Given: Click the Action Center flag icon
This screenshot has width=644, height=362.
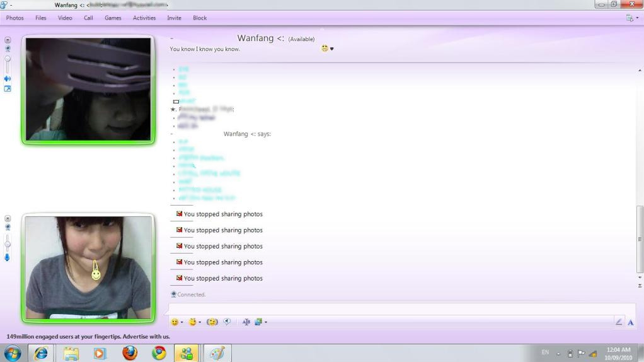Looking at the screenshot, I should pos(581,353).
